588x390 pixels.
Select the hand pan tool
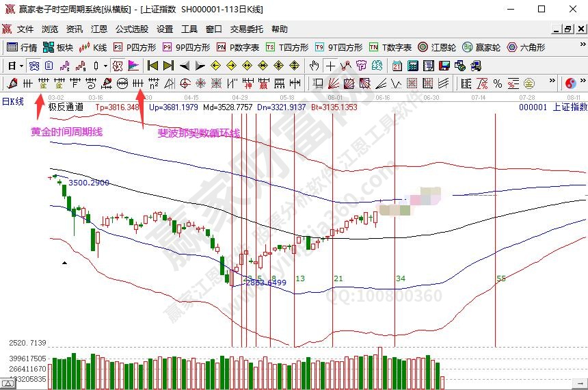coord(314,66)
